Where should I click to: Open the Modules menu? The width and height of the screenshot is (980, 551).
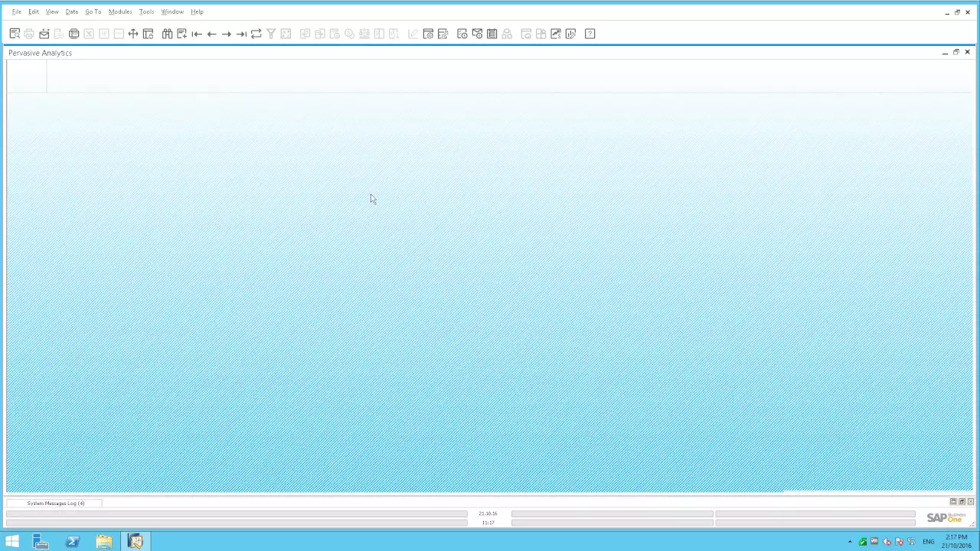(x=119, y=11)
